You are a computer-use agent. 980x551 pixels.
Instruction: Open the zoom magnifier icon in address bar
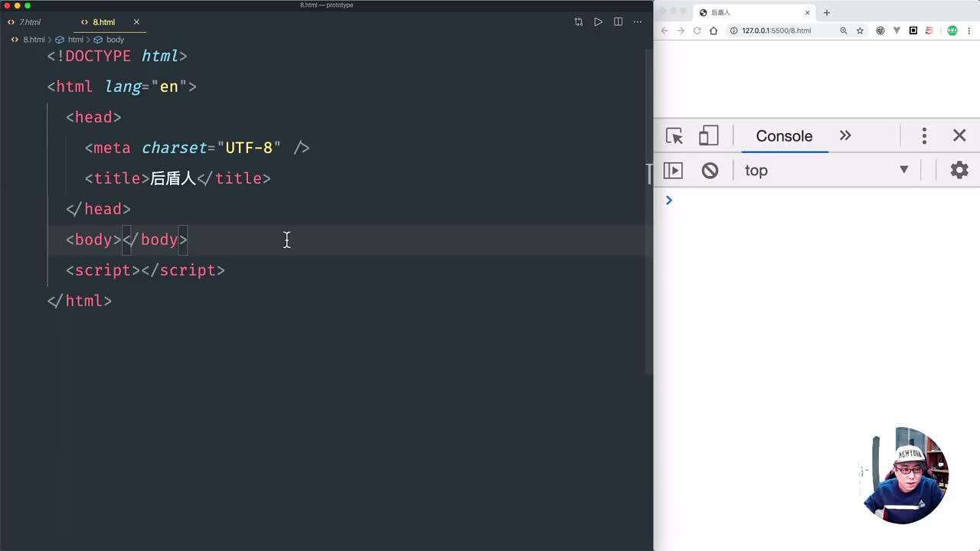point(843,31)
